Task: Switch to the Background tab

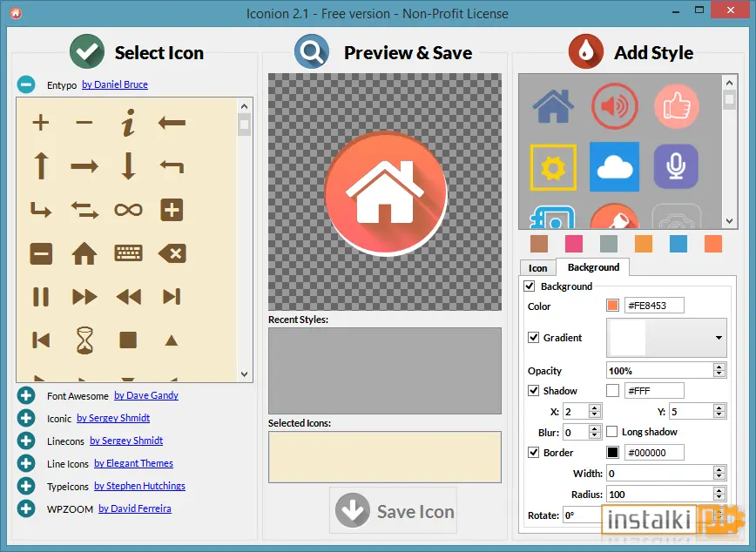Action: [x=593, y=267]
